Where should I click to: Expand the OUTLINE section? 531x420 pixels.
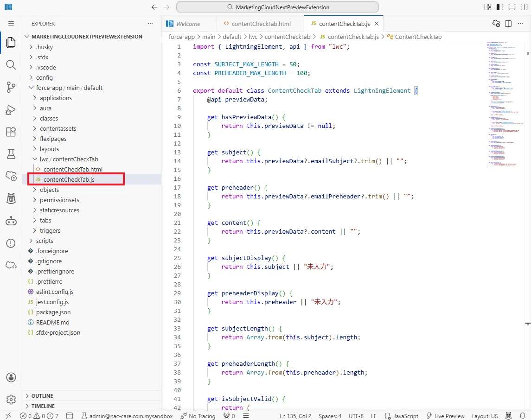(x=91, y=396)
